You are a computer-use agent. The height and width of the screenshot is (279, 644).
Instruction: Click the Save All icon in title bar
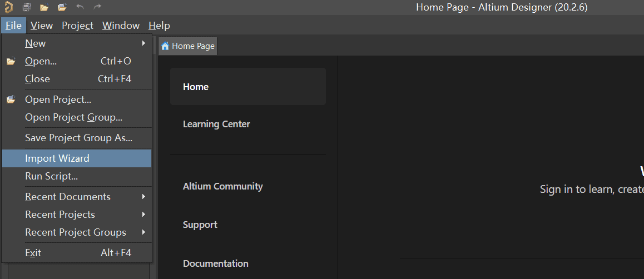(27, 7)
